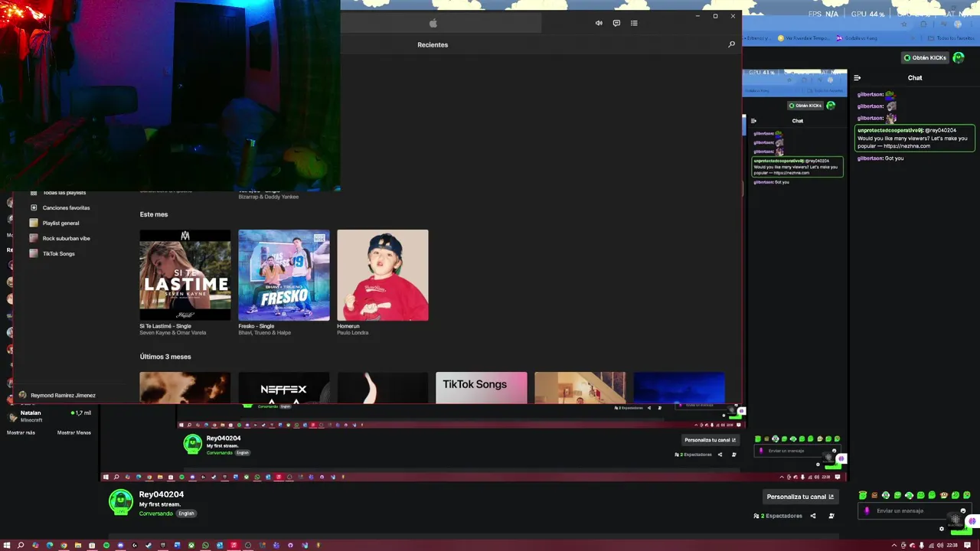Open the Kick user avatar menu
Viewport: 980px width, 551px height.
[x=958, y=57]
